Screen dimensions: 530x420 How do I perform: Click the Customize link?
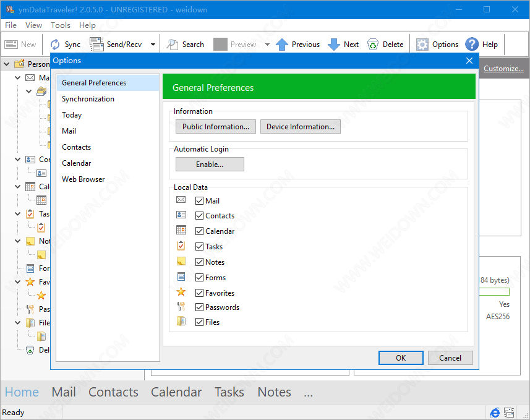(503, 68)
